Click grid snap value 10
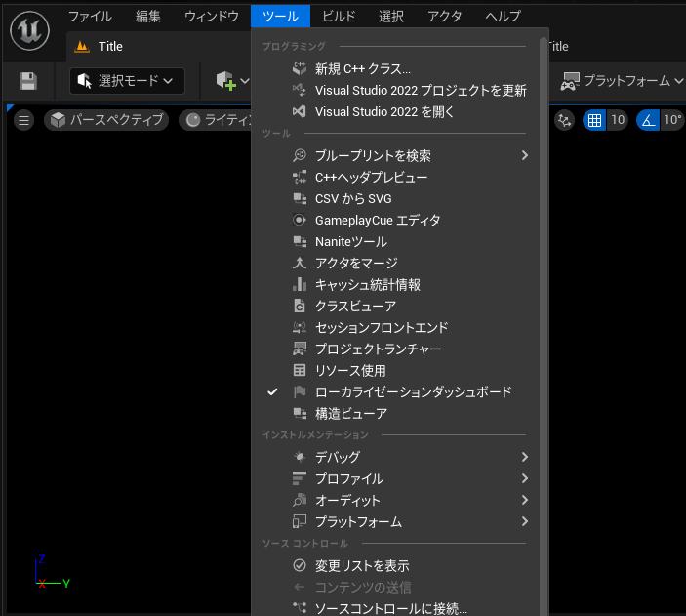This screenshot has width=686, height=616. coord(618,120)
